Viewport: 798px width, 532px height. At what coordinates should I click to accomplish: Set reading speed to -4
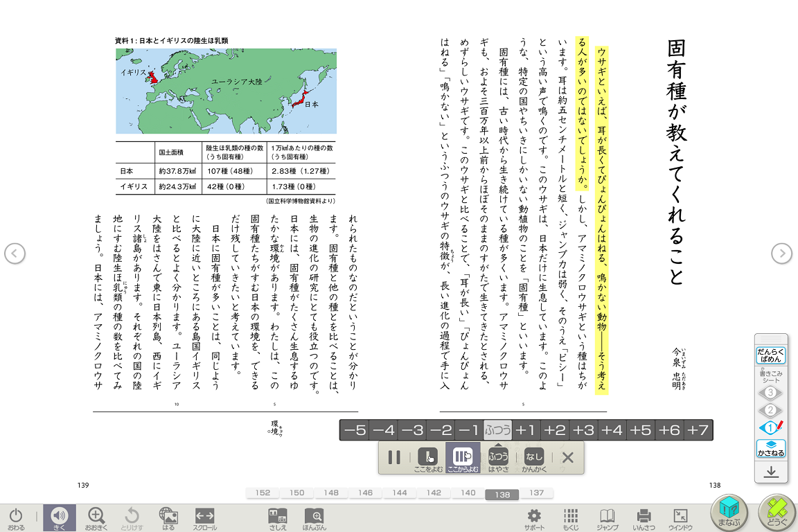(384, 430)
